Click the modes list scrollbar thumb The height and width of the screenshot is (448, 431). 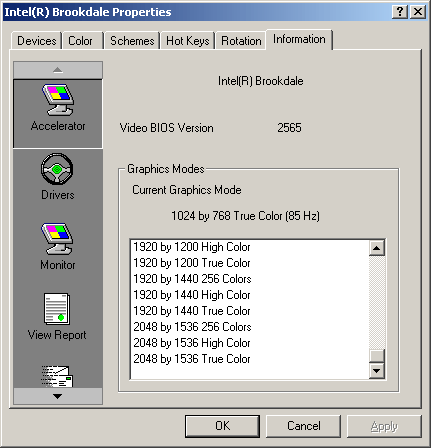pos(377,356)
